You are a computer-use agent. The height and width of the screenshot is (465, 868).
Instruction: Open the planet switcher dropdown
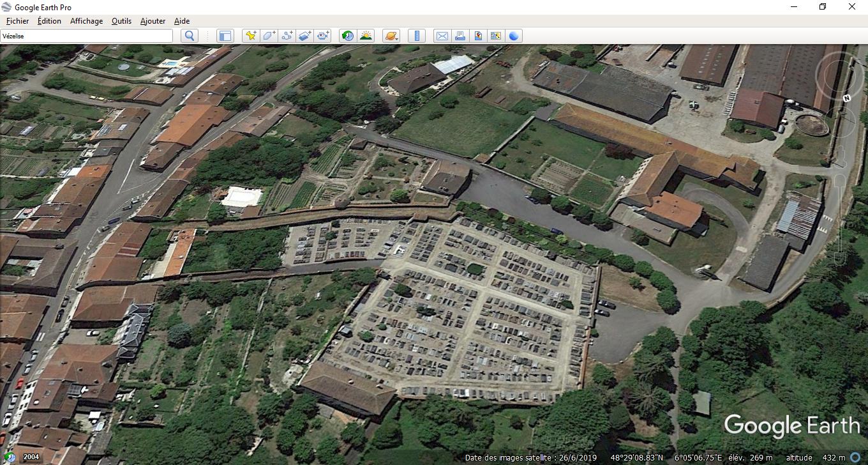point(391,36)
